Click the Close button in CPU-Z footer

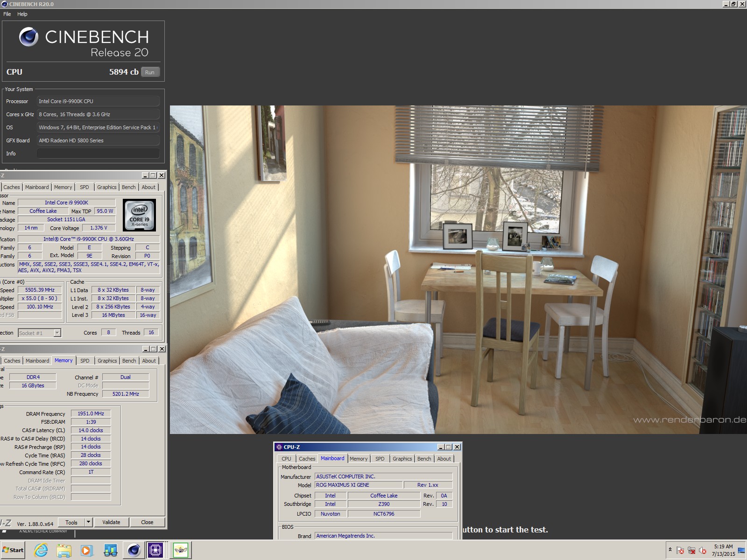coord(147,522)
